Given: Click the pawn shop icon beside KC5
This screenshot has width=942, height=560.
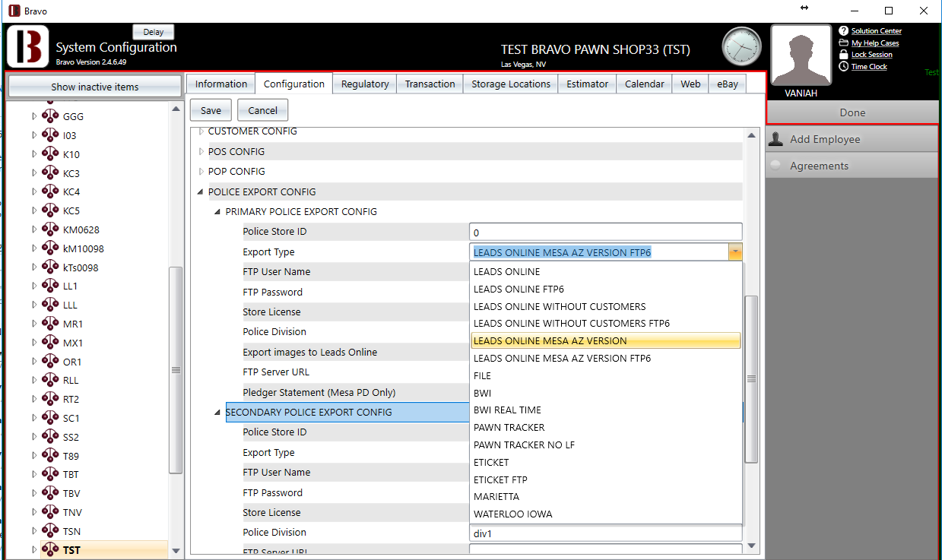Looking at the screenshot, I should pyautogui.click(x=50, y=210).
